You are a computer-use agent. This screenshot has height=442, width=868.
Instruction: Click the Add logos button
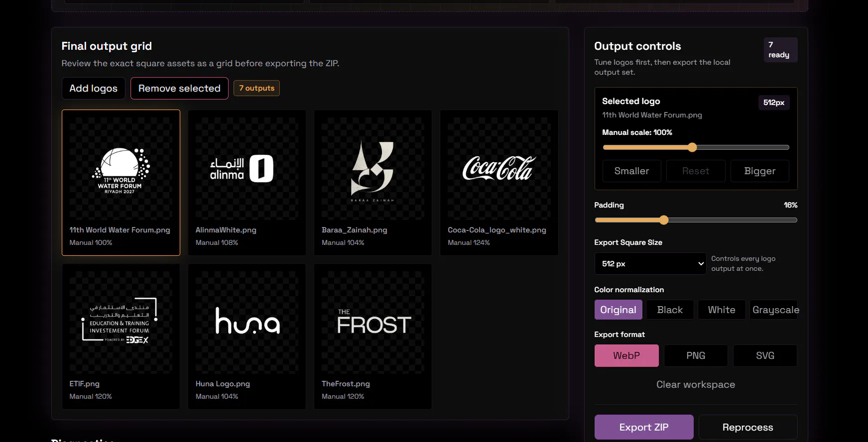[x=94, y=88]
